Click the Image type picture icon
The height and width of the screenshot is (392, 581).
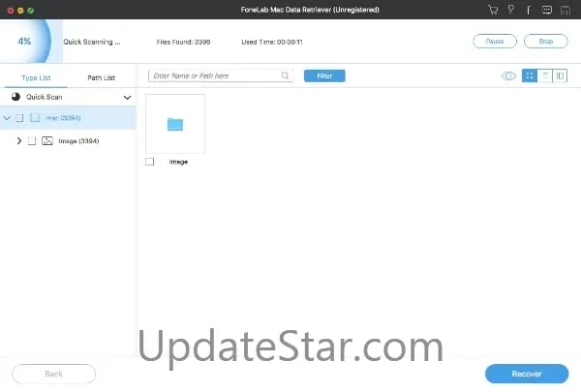(x=47, y=140)
